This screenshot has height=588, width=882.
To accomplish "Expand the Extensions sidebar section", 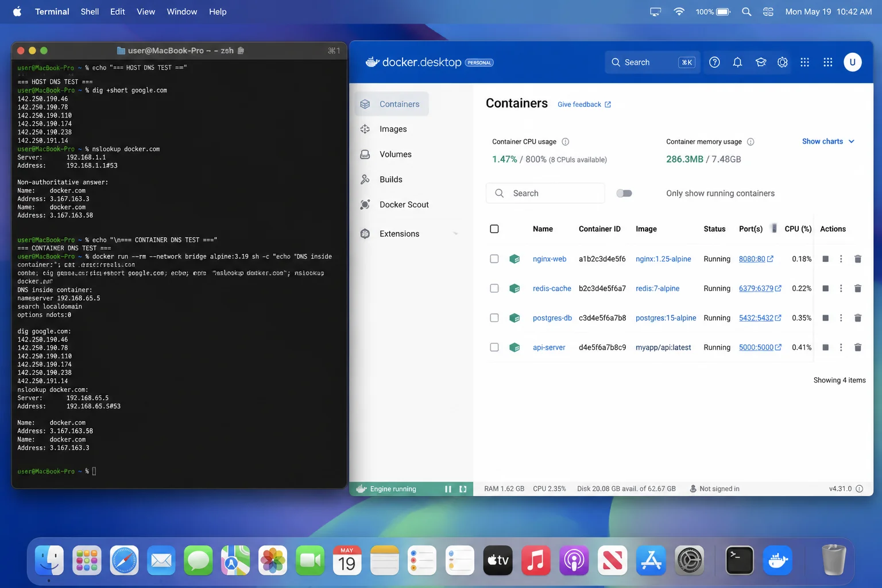I will click(x=456, y=234).
